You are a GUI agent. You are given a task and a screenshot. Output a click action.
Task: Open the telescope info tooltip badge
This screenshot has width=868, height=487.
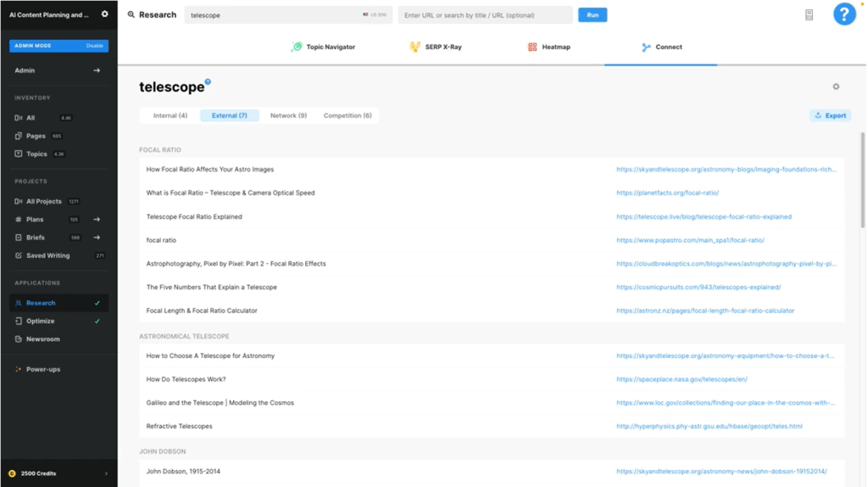coord(208,81)
